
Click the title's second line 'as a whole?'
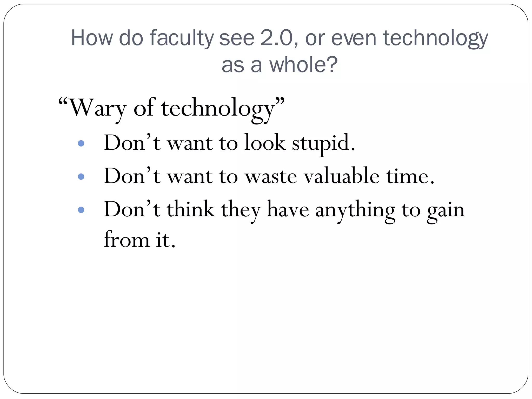pos(280,64)
